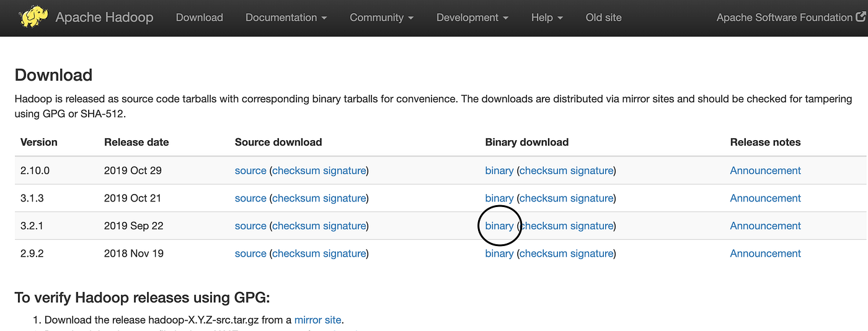The image size is (868, 331).
Task: Click the external link icon beside Apache Software Foundation
Action: [x=861, y=17]
